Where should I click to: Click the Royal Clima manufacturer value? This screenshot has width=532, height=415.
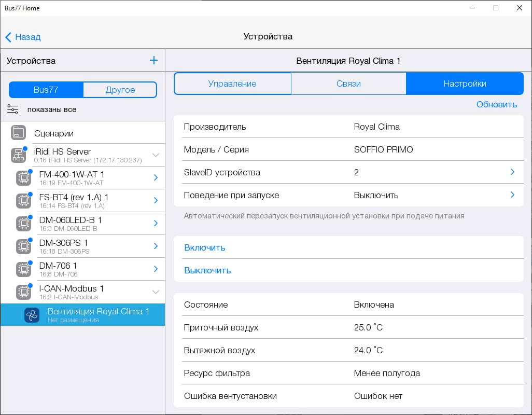click(376, 127)
